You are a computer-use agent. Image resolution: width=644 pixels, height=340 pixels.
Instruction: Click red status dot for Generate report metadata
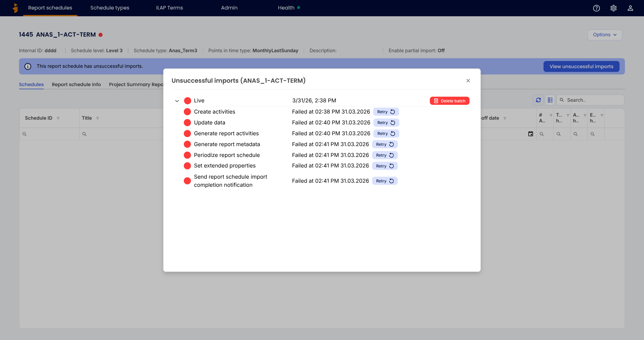click(187, 144)
